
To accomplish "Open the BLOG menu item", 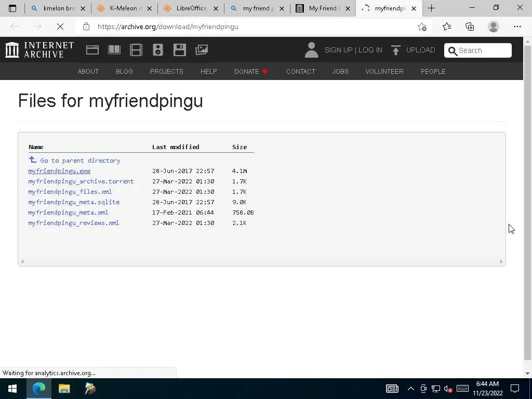I will [x=124, y=72].
